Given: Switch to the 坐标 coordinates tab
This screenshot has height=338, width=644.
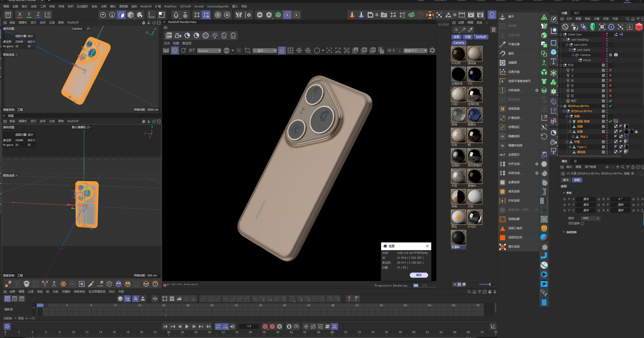Looking at the screenshot, I should [577, 180].
